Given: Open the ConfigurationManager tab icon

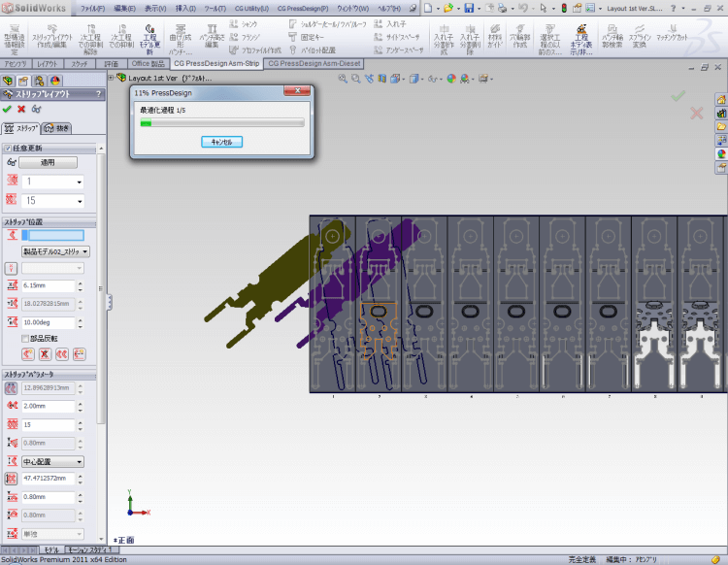Looking at the screenshot, I should coord(39,82).
